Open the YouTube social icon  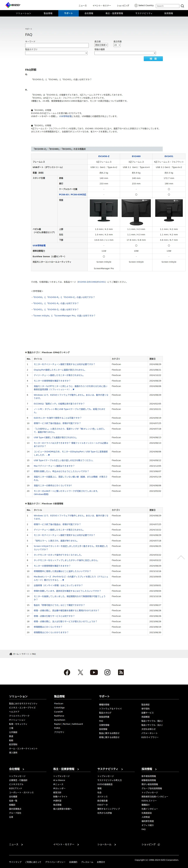[94, 672]
